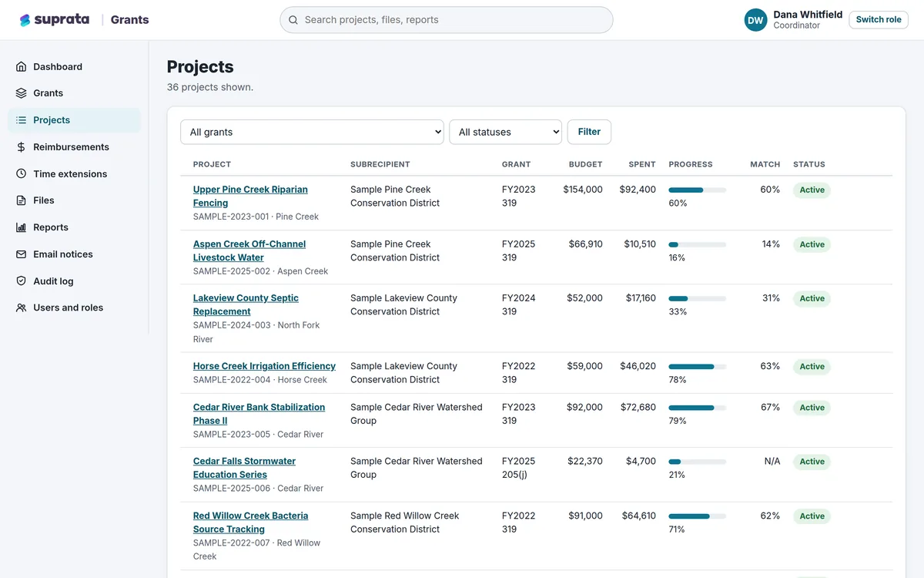This screenshot has width=924, height=578.
Task: Open the Audit log page
Action: click(74, 281)
